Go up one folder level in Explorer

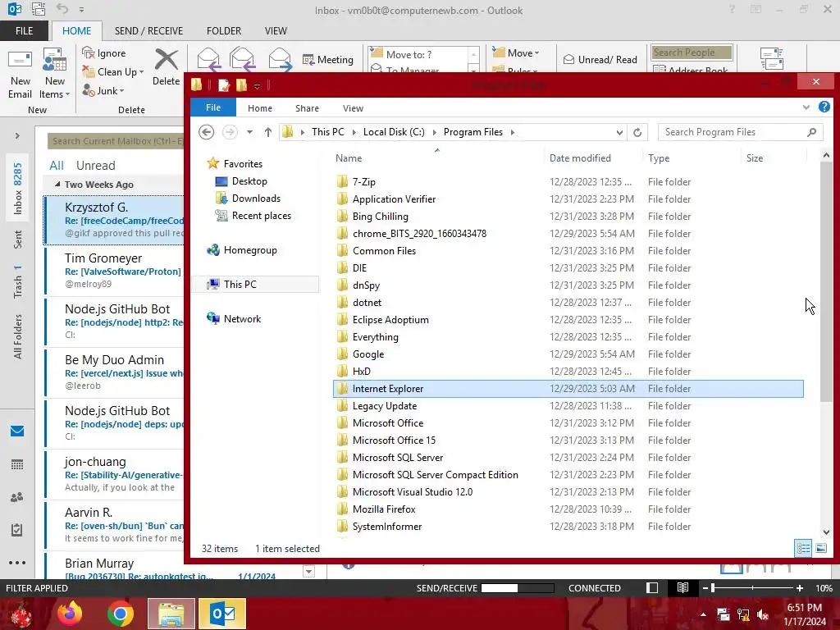(x=268, y=132)
